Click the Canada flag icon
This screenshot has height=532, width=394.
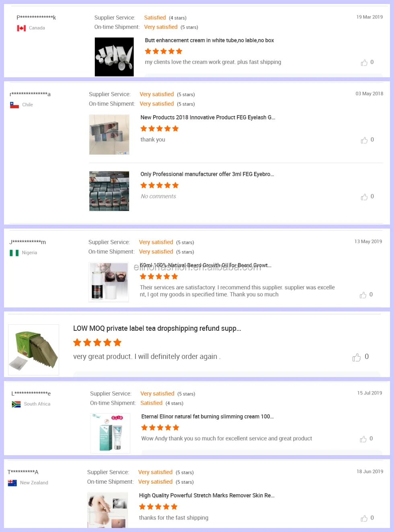coord(21,28)
